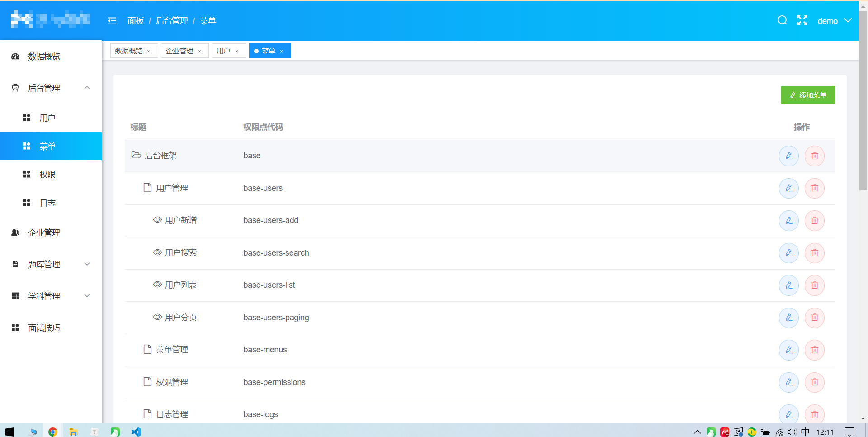Edit the 日志管理 menu row

(789, 414)
